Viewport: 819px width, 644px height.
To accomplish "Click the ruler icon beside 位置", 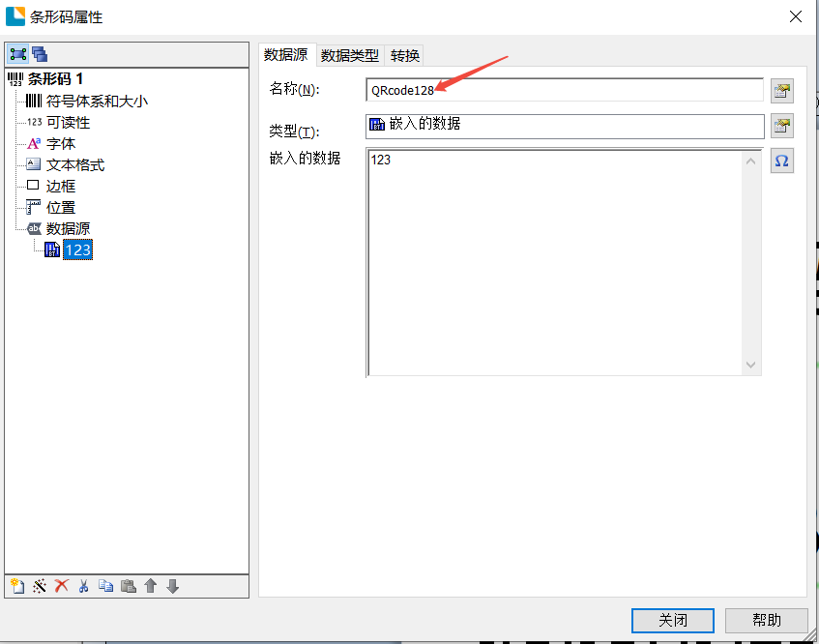I will pyautogui.click(x=34, y=207).
